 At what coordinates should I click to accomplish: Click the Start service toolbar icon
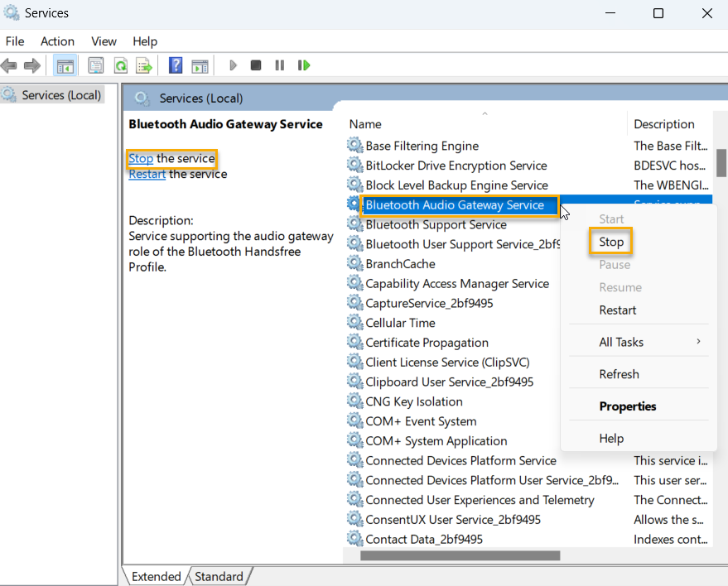(x=233, y=65)
